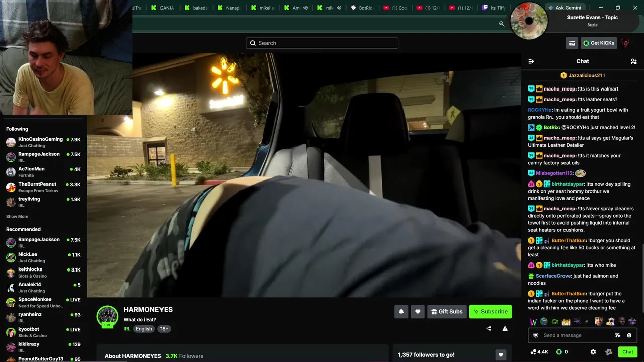The width and height of the screenshot is (644, 362).
Task: Open the emoji picker in chat
Action: coord(629,335)
